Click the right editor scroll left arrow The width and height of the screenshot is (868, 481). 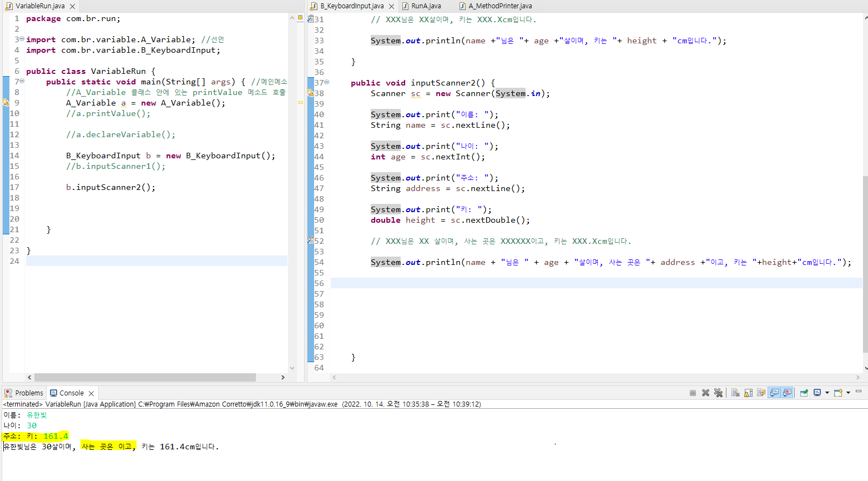click(x=334, y=377)
